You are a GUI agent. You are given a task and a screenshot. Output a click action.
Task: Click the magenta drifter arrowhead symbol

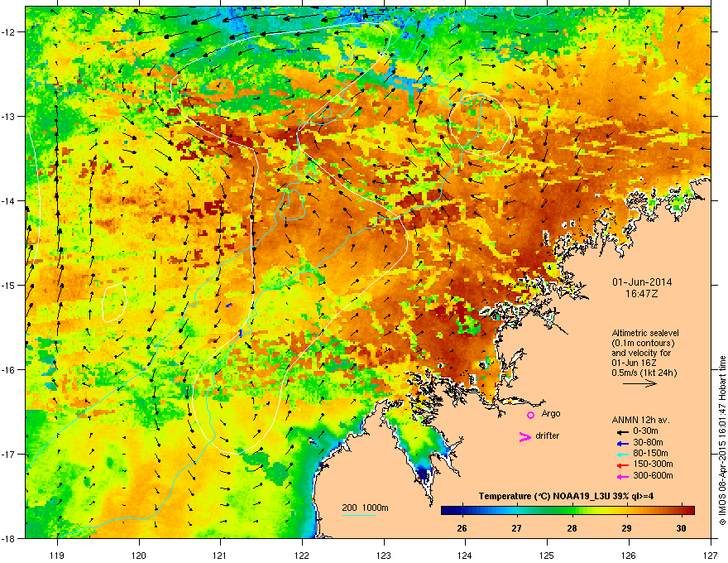[524, 436]
